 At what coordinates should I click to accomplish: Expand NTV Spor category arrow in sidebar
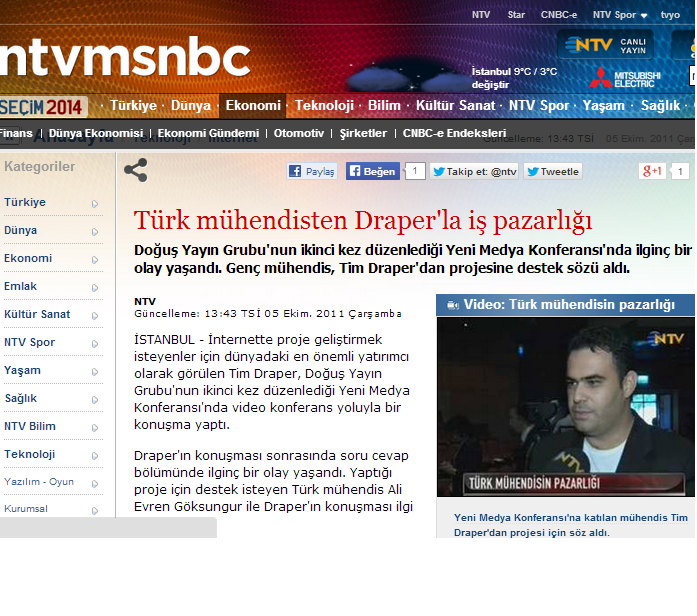95,344
